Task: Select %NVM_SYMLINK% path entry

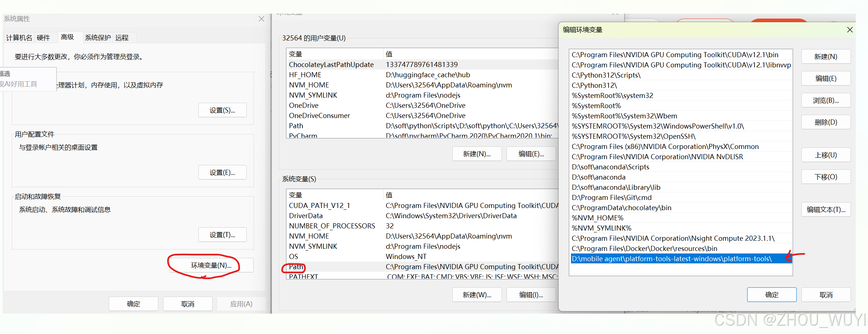Action: click(681, 228)
